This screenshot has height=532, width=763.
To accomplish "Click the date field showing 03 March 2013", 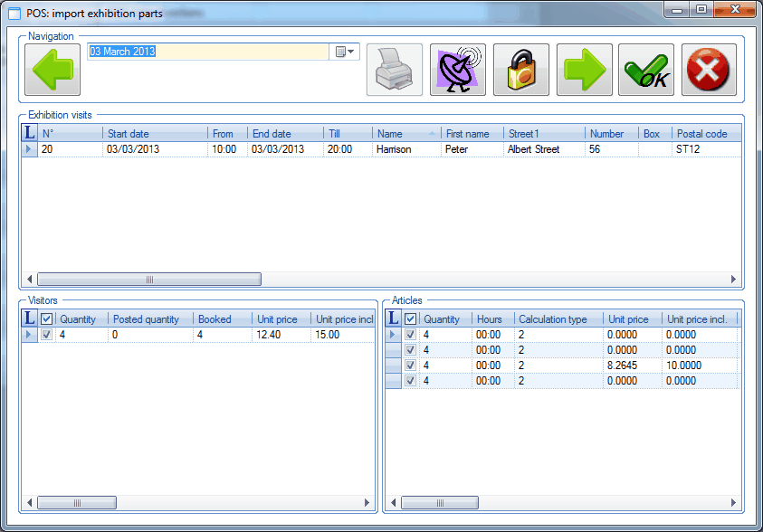I will pyautogui.click(x=208, y=52).
